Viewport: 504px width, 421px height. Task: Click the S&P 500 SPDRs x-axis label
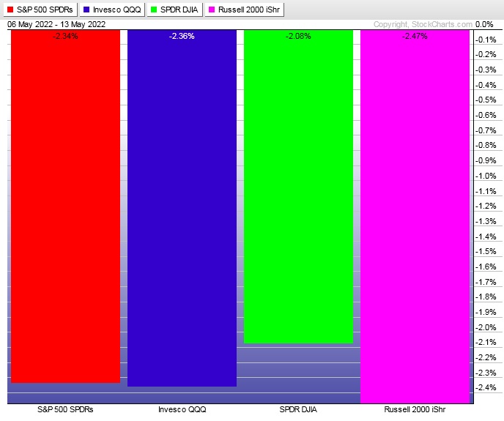tap(66, 409)
